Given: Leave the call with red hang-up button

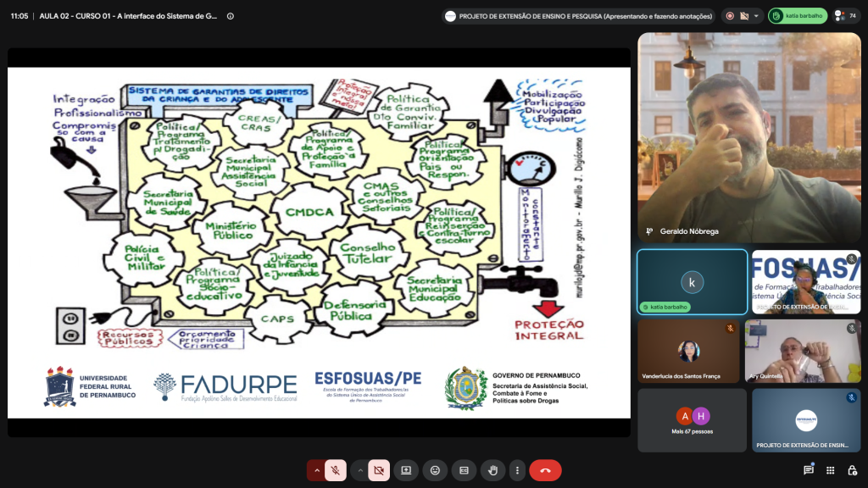Looking at the screenshot, I should (x=545, y=470).
